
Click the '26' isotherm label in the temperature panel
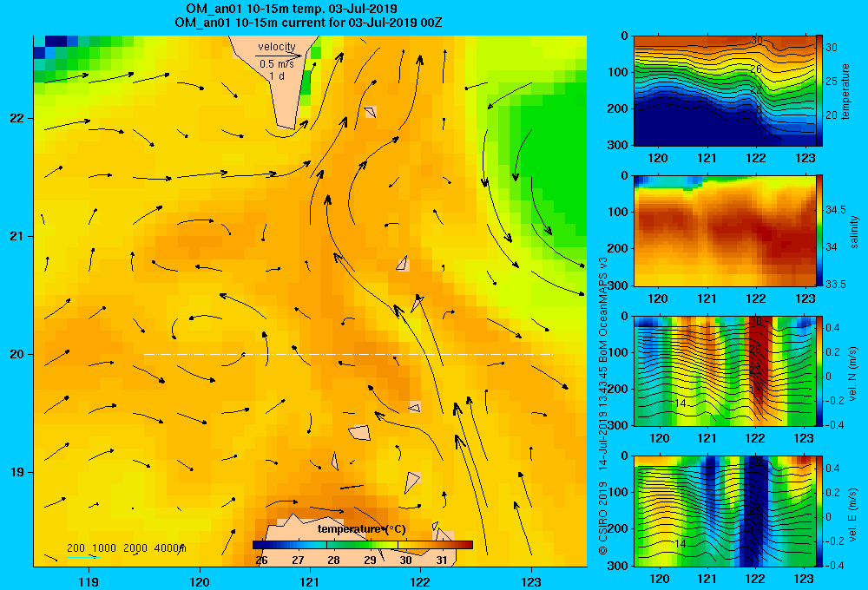click(756, 69)
